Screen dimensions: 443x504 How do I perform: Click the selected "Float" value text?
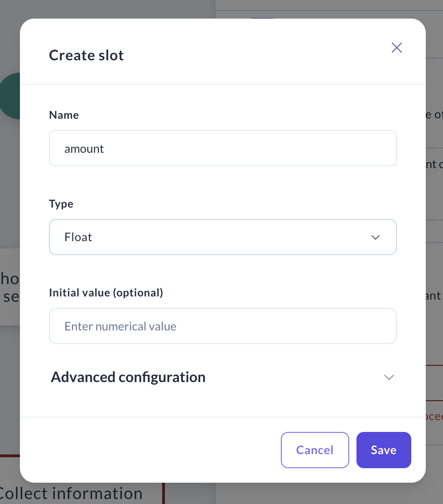click(78, 237)
